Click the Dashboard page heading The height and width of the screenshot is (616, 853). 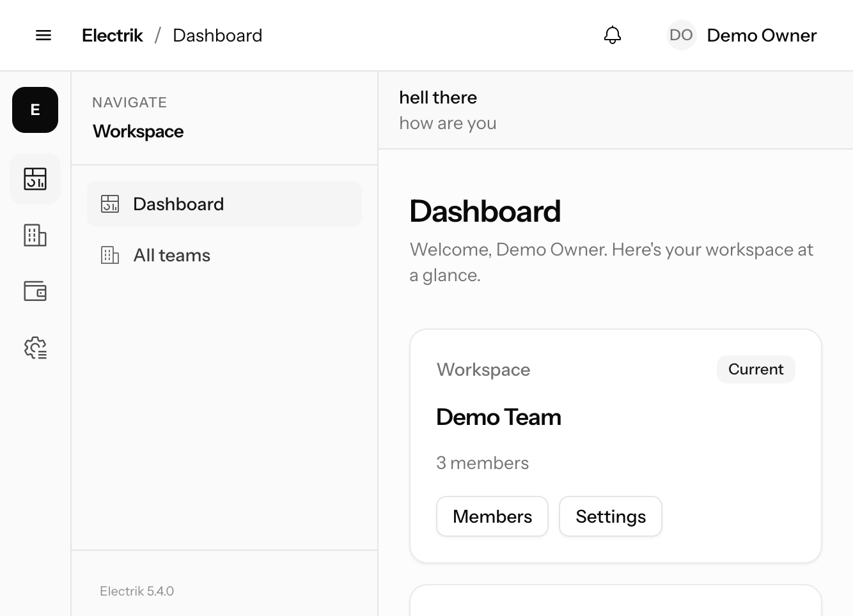pyautogui.click(x=485, y=212)
